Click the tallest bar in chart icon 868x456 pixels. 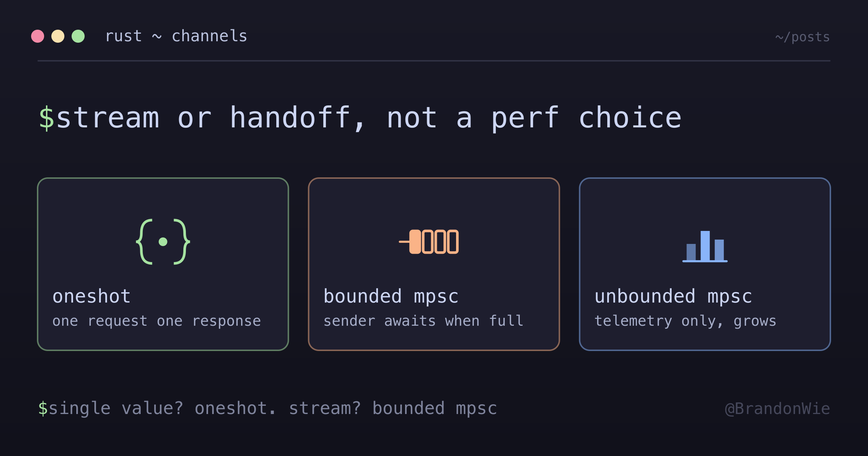click(705, 246)
